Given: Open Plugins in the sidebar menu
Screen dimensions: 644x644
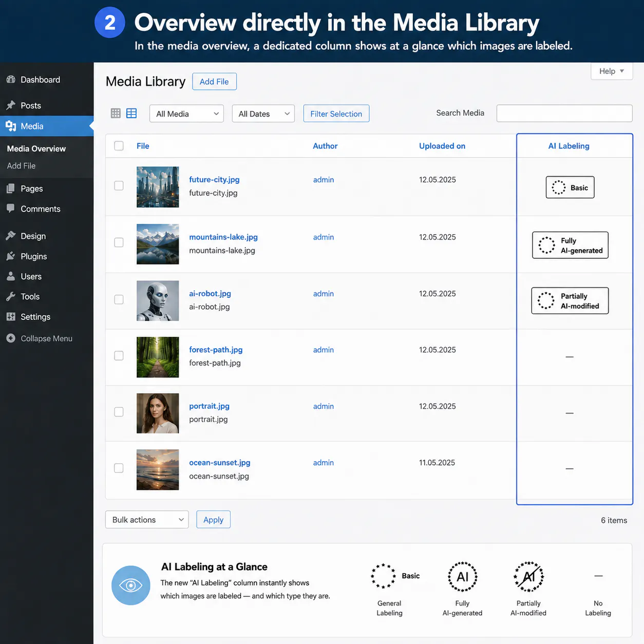Looking at the screenshot, I should point(34,256).
